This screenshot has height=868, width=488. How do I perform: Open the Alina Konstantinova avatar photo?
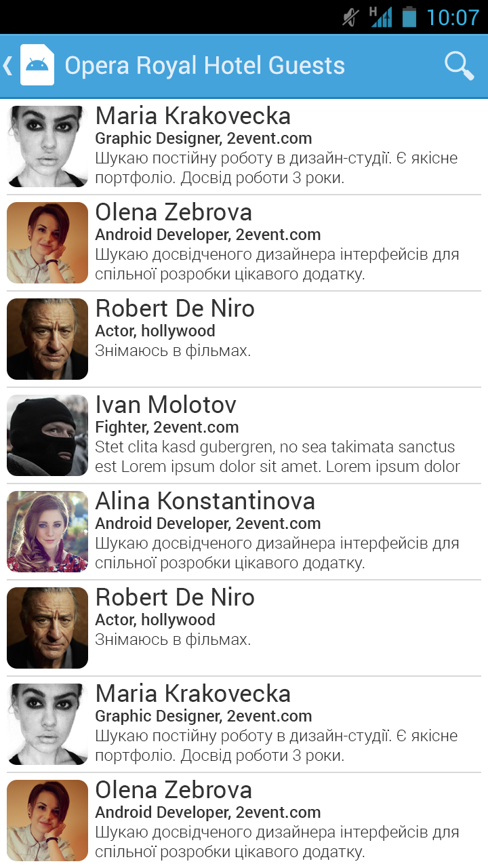pos(47,532)
